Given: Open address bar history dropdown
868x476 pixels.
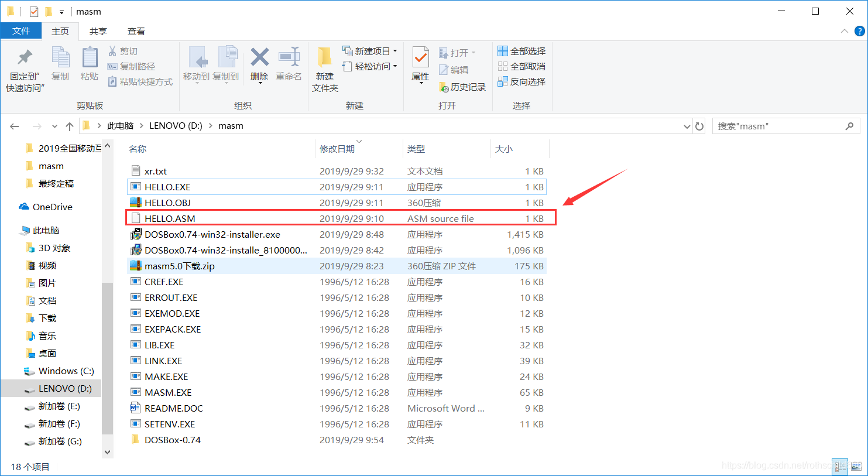Looking at the screenshot, I should pyautogui.click(x=687, y=126).
